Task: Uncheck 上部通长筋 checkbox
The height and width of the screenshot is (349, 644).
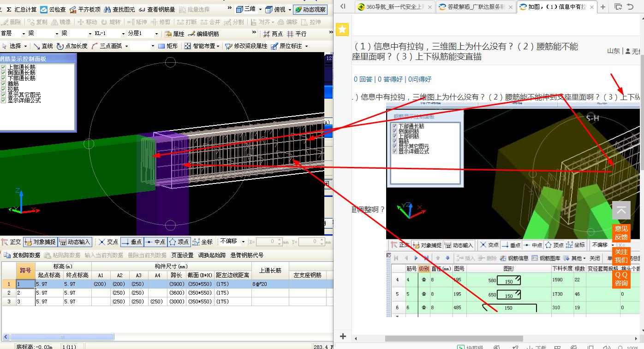Action: 4,67
